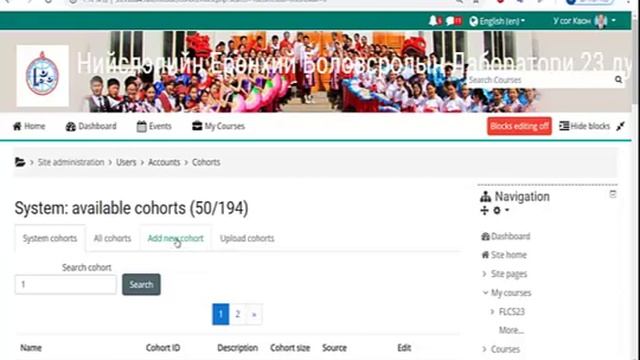Click the More... link under My courses
Viewport: 640px width, 360px height.
click(511, 330)
